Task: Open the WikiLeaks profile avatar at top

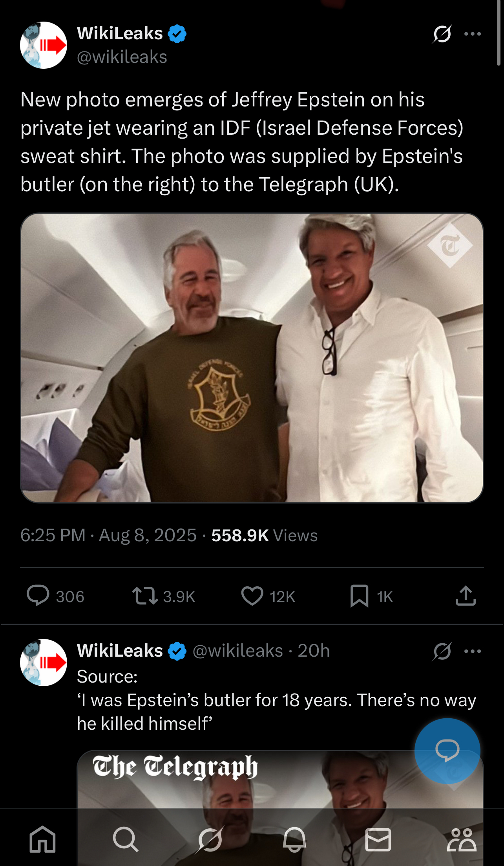Action: (44, 45)
